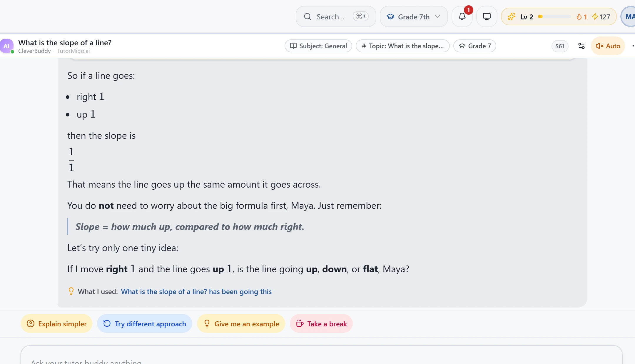Open the Lv 2 progress badge
Image resolution: width=635 pixels, height=364 pixels.
coord(559,17)
